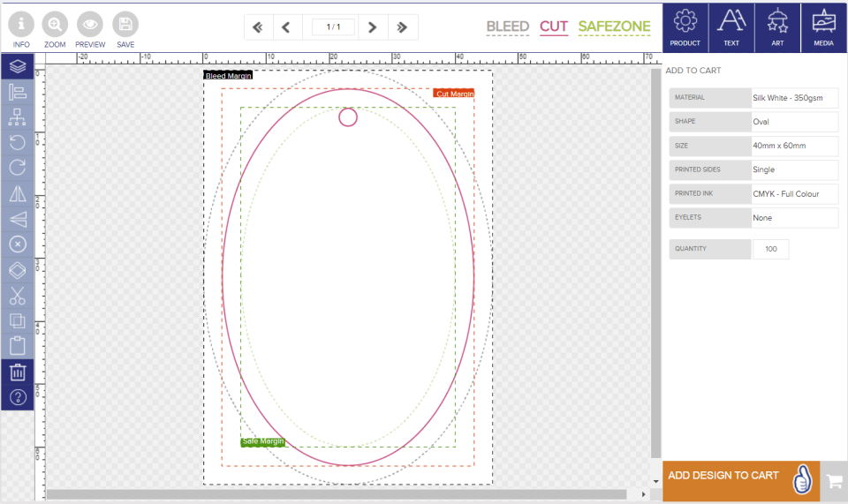Go to the last page
This screenshot has width=848, height=504.
[402, 27]
